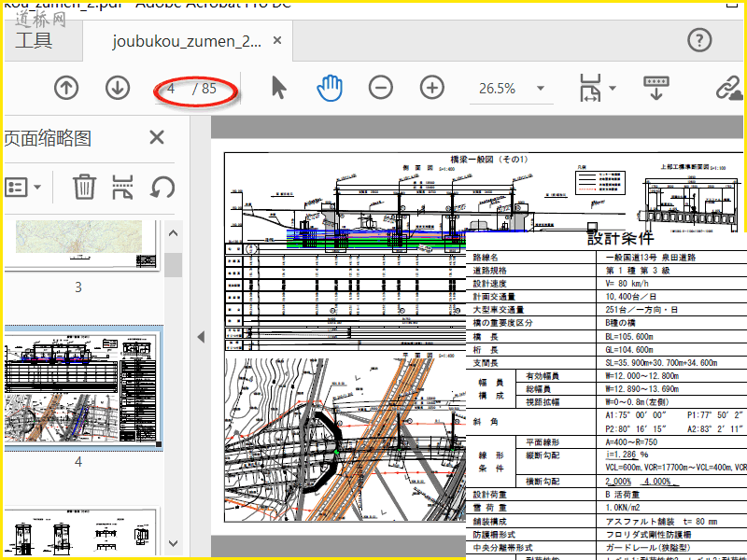
Task: Select the joubukou_zumen_2 document tab
Action: click(x=187, y=41)
